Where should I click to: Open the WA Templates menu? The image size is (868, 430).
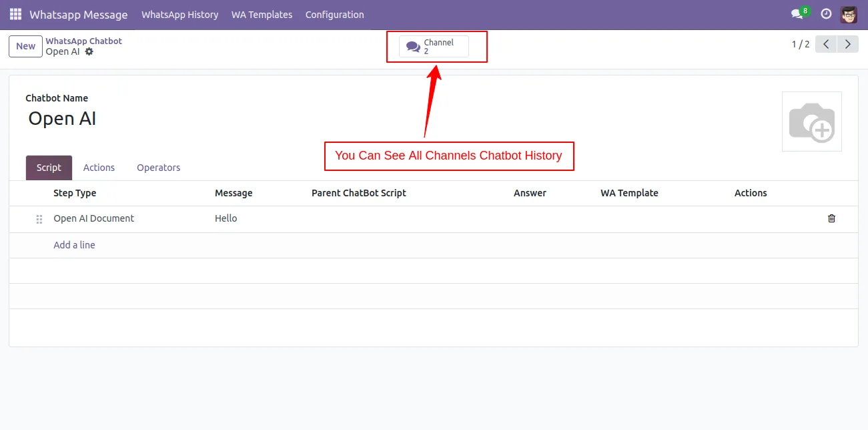tap(262, 14)
